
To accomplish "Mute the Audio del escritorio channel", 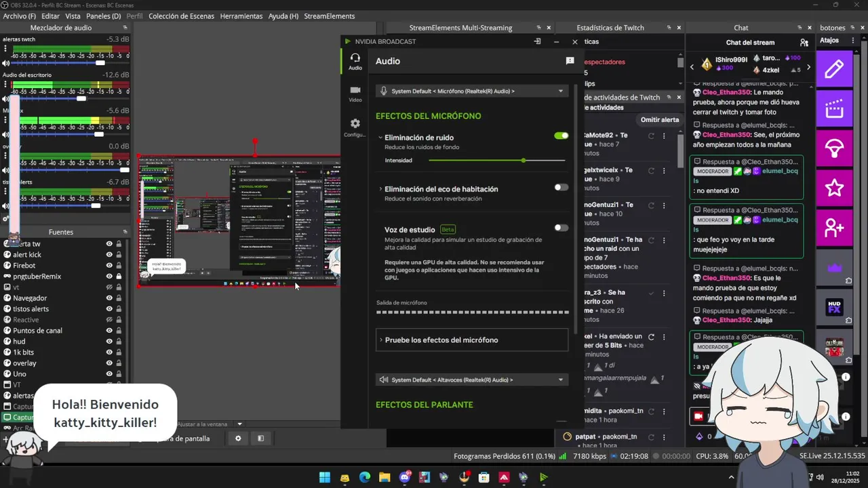I will [x=6, y=98].
